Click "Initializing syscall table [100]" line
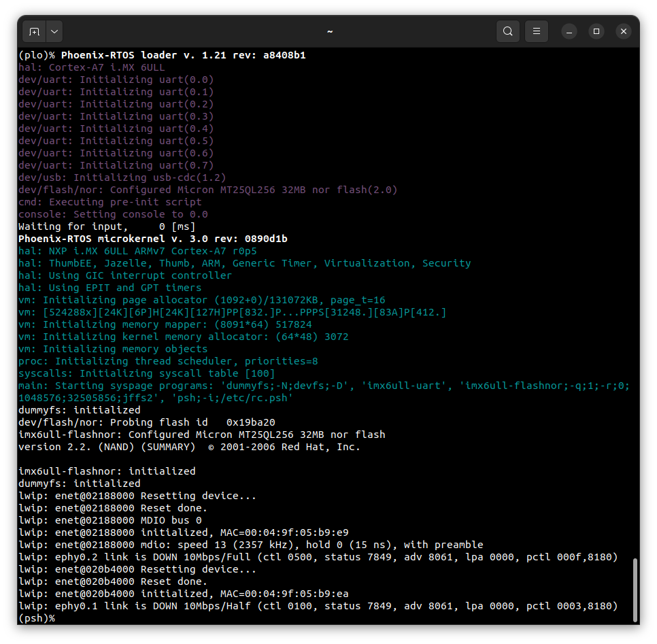 point(147,373)
